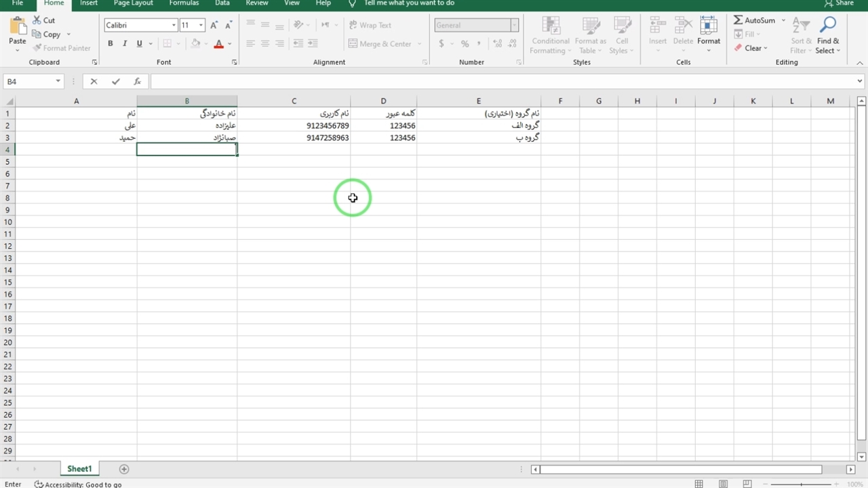The height and width of the screenshot is (488, 868).
Task: Switch to the Formulas ribbon tab
Action: [184, 3]
